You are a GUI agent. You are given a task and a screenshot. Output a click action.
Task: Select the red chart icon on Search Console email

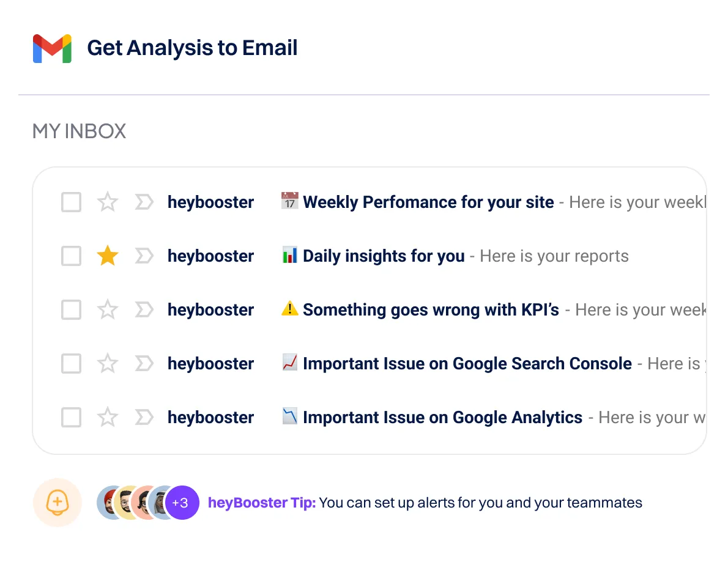point(289,363)
